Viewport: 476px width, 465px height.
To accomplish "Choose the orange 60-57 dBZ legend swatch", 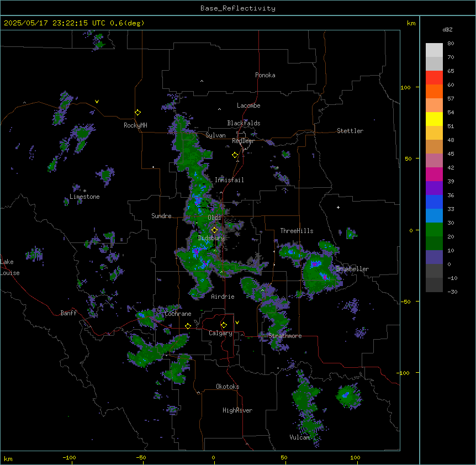I will click(x=434, y=91).
